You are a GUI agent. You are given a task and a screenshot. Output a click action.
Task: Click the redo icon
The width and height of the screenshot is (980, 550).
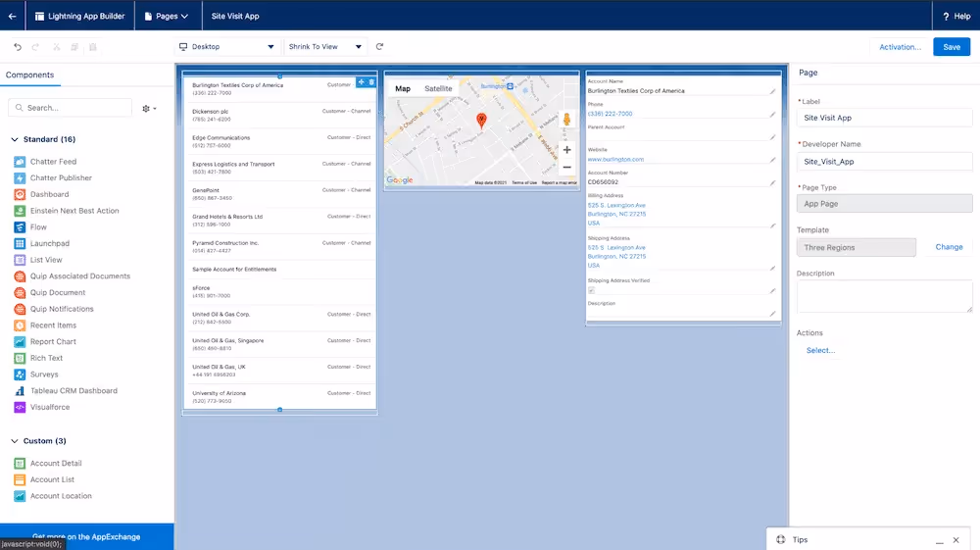point(35,47)
